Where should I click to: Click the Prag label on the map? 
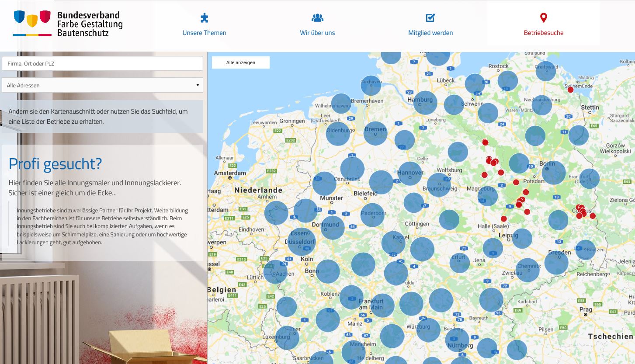(586, 310)
